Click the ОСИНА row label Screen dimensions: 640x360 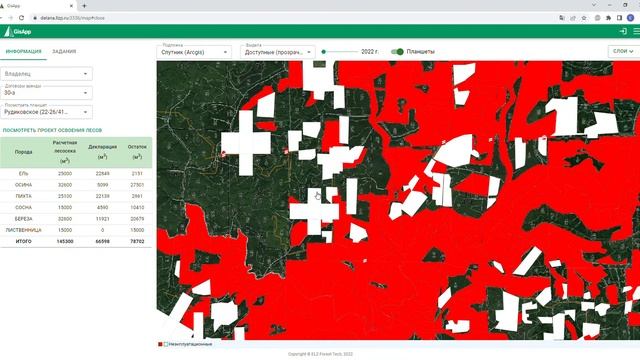(x=23, y=185)
